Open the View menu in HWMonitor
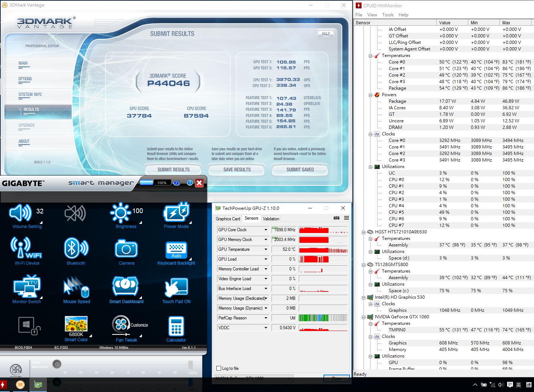Image resolution: width=534 pixels, height=392 pixels. tap(372, 15)
